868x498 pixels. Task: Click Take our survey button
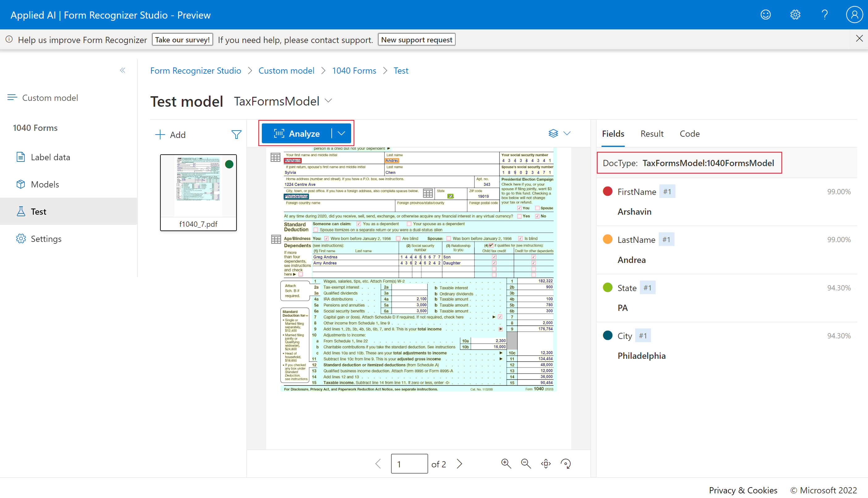pos(182,40)
